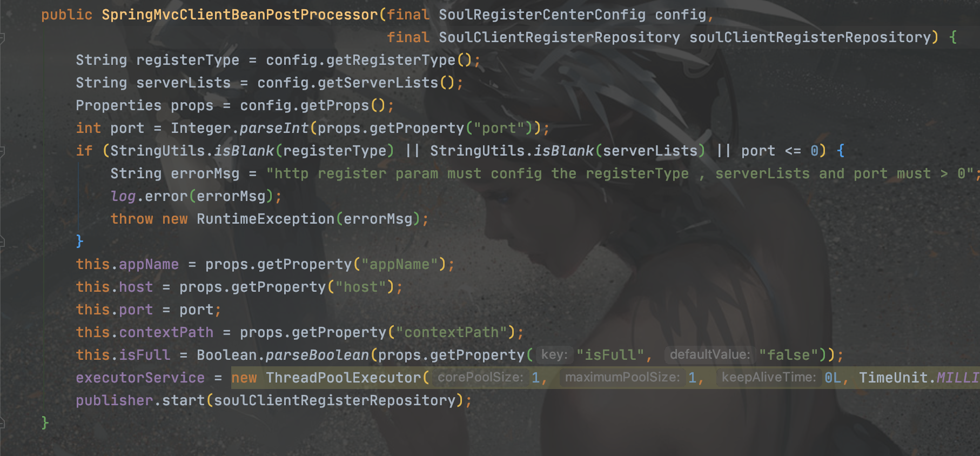
Task: Click the constructor's closing fold marker
Action: (2, 423)
